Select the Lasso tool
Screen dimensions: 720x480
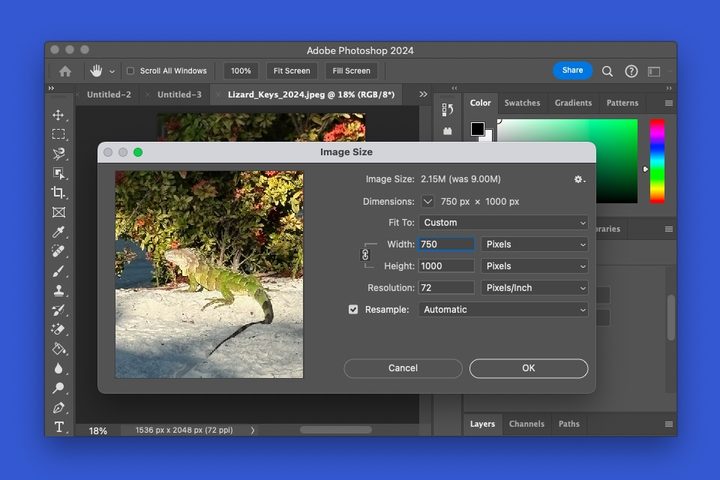(x=58, y=154)
